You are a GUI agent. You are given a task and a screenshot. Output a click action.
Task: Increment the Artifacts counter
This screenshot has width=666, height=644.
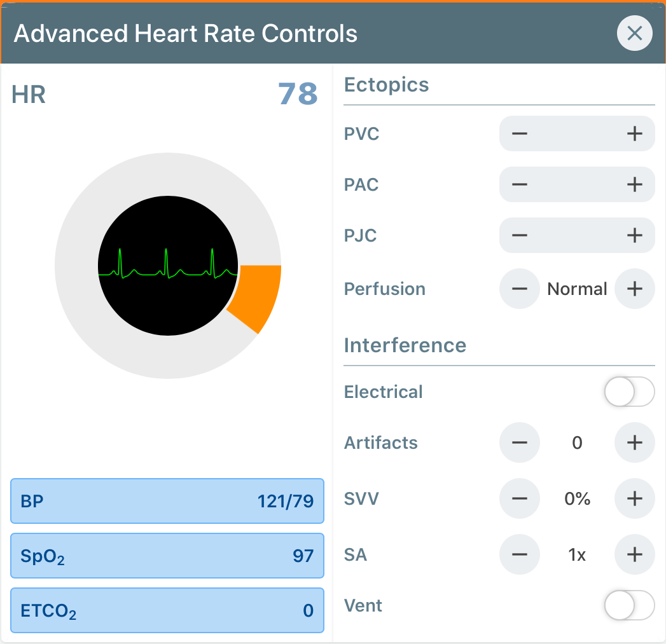[634, 442]
